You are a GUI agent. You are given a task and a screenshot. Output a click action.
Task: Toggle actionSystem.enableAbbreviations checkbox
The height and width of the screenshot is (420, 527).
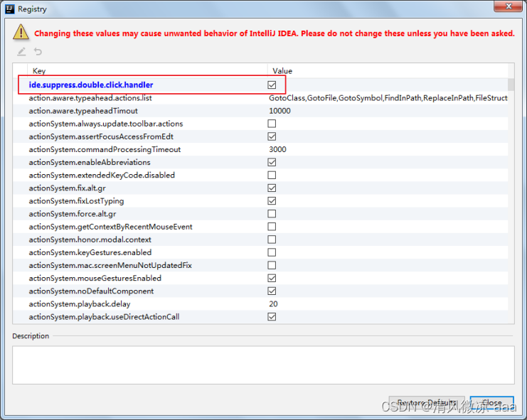[272, 162]
